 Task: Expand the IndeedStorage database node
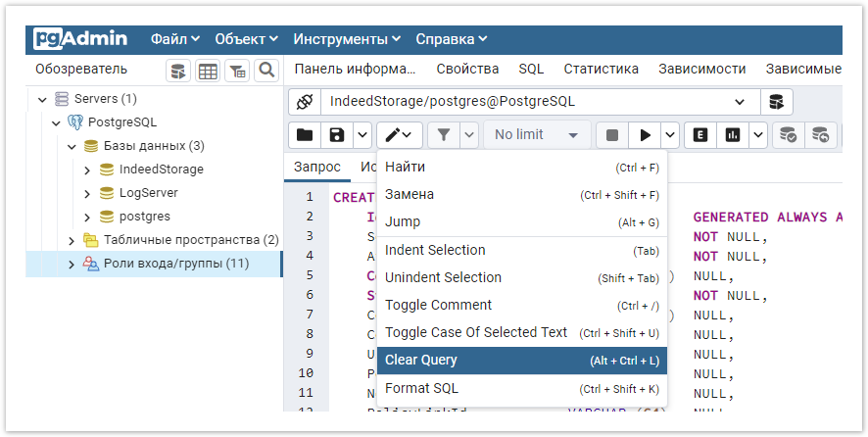tap(86, 170)
